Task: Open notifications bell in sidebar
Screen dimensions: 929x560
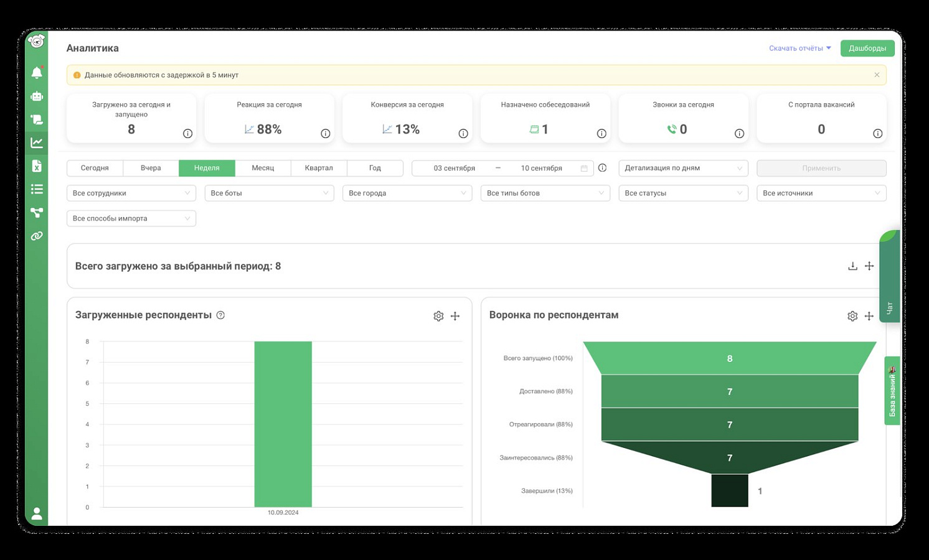Action: click(x=37, y=73)
